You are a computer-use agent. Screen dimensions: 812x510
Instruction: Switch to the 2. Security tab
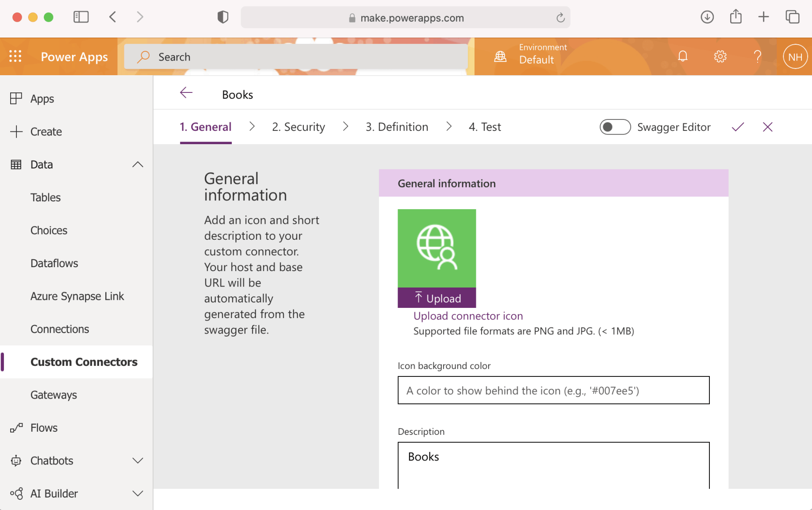click(x=298, y=127)
